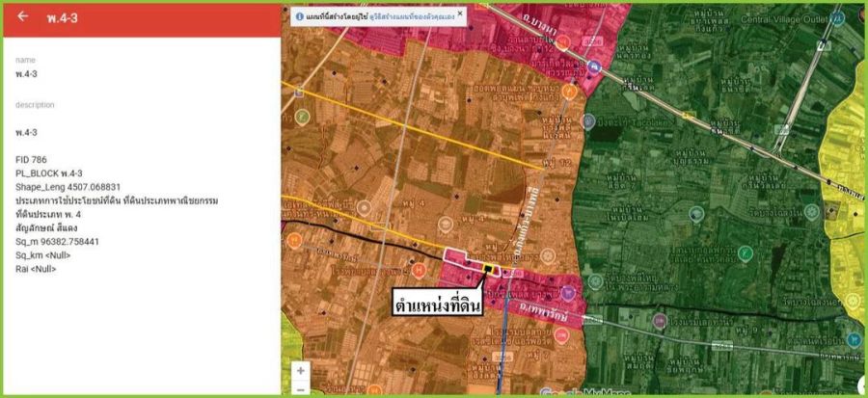Click the green pin near วัดบางโฉลงใน
This screenshot has height=398, width=868.
point(811,212)
